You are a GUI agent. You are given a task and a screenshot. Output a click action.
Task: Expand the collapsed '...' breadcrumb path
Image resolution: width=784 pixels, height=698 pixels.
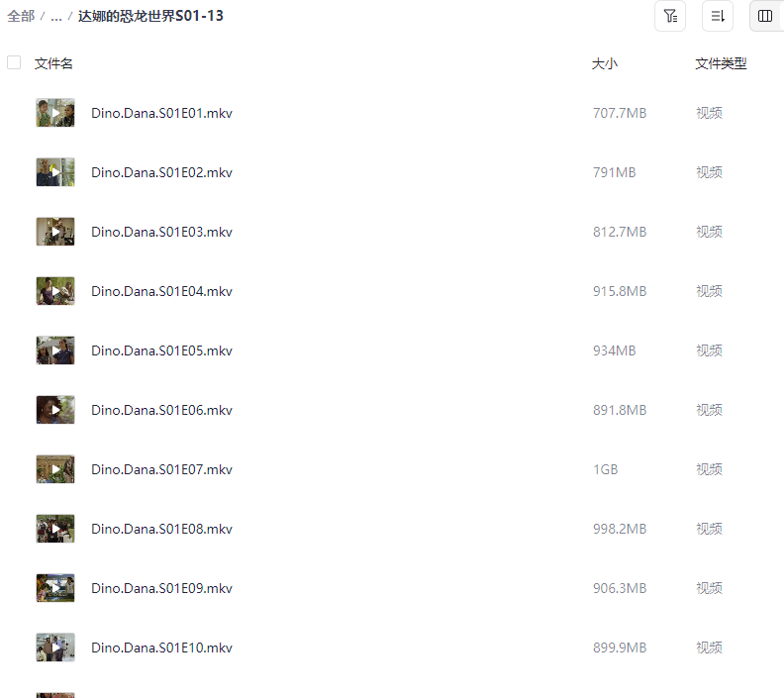(x=56, y=17)
